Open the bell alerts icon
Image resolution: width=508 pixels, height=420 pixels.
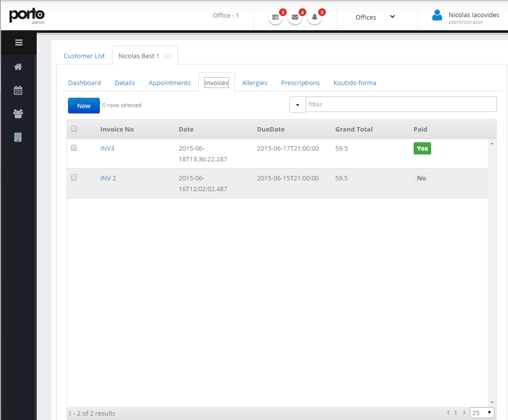(315, 17)
